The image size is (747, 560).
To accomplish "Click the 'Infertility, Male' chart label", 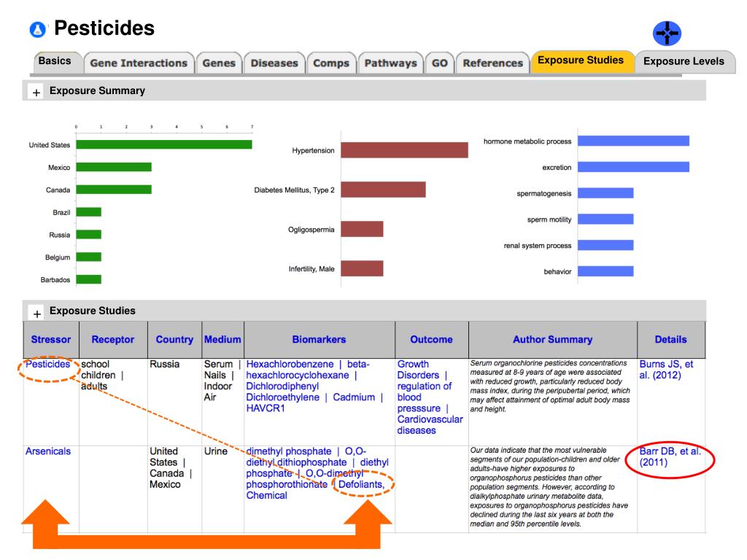I will point(311,269).
